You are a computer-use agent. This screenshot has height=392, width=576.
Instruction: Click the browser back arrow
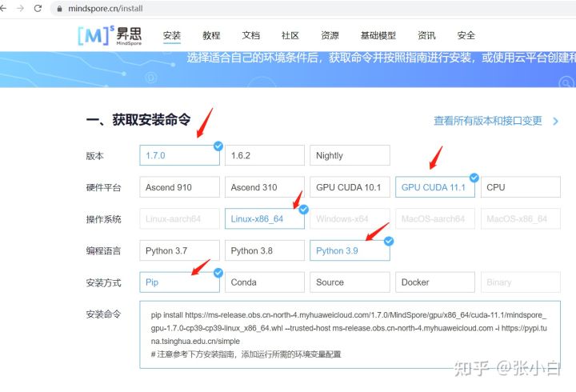coord(3,8)
